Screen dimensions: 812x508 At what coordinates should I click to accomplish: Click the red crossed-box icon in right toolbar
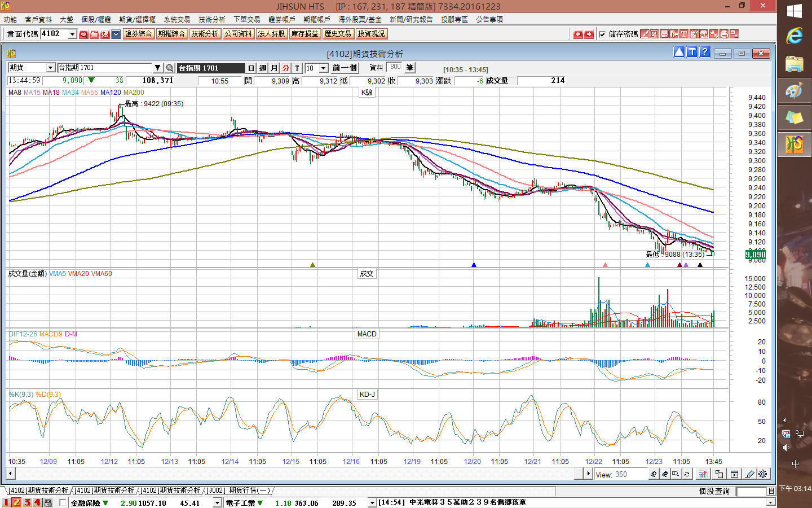click(x=654, y=34)
